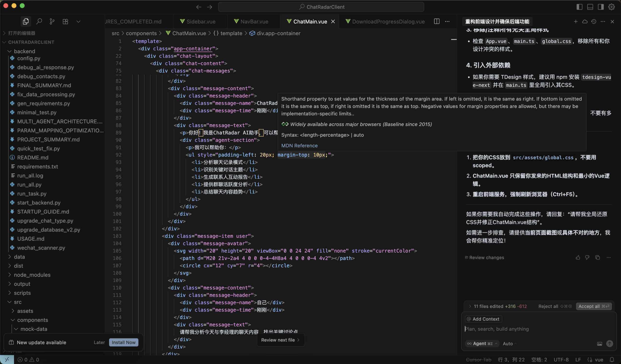Open the Auto model dropdown
Image resolution: width=621 pixels, height=364 pixels.
pyautogui.click(x=509, y=344)
